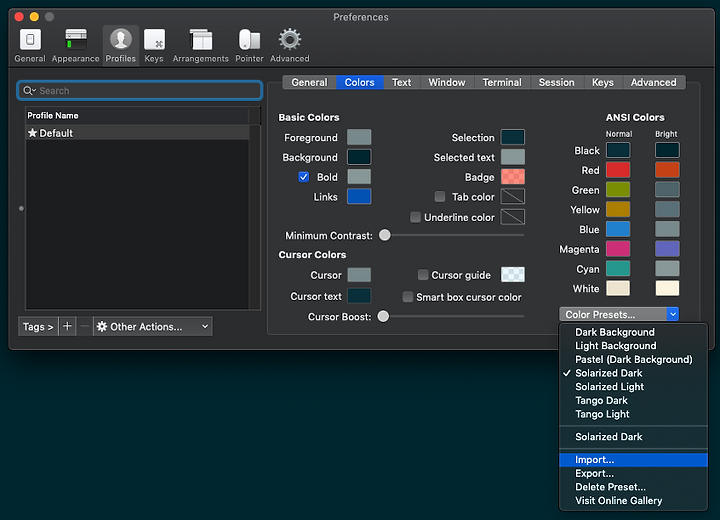Open the Appearance preferences icon
720x520 pixels.
[x=75, y=45]
